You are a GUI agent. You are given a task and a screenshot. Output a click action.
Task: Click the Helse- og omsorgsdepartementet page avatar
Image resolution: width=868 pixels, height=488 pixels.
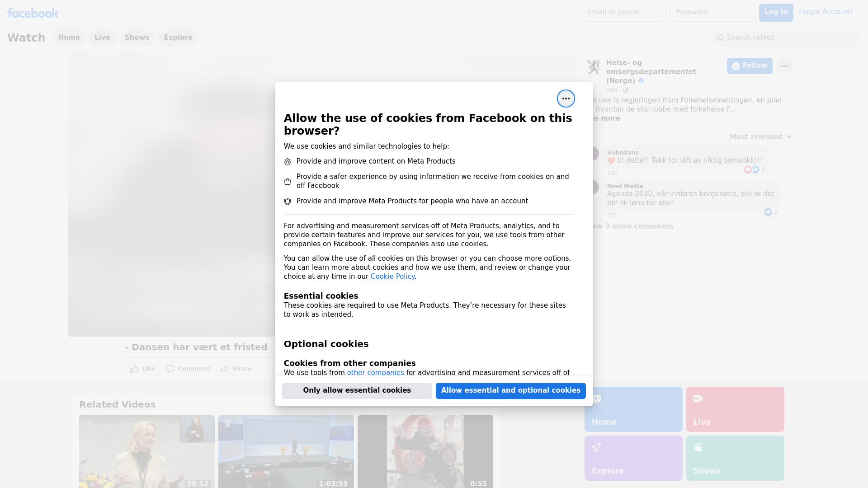[x=593, y=67]
